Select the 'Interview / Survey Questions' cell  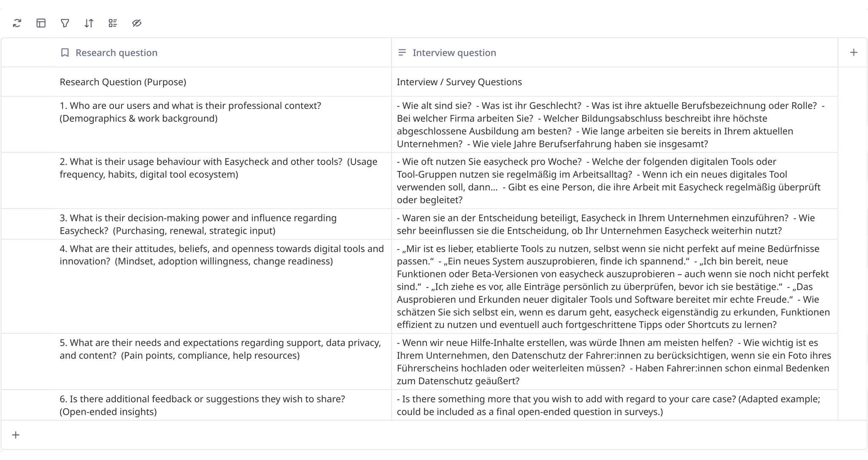459,82
